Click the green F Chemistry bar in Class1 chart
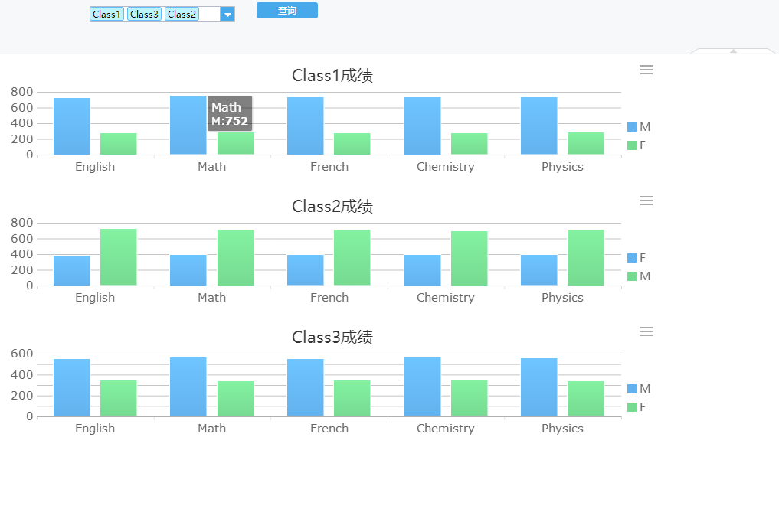Viewport: 779px width, 532px height. pyautogui.click(x=470, y=144)
